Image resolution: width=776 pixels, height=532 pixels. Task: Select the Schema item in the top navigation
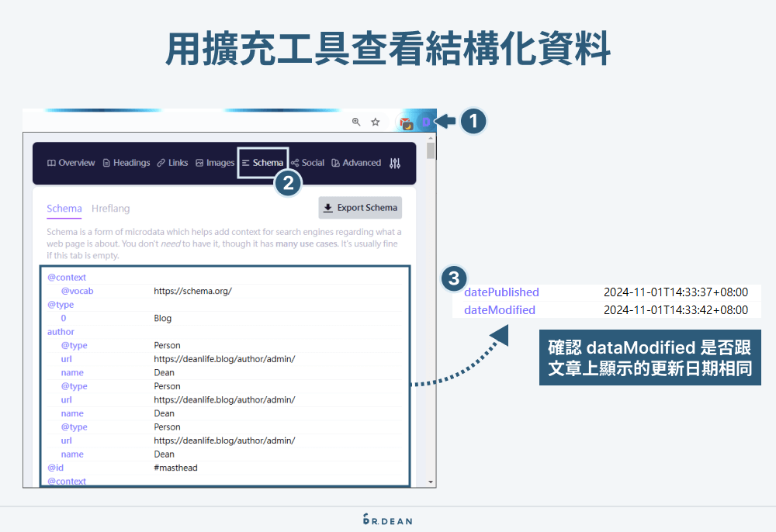point(263,162)
